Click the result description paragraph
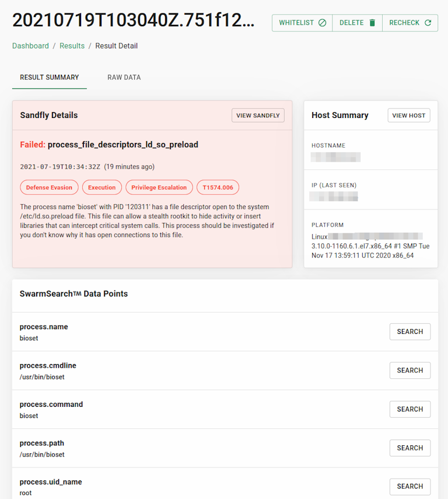This screenshot has width=448, height=499. 147,221
